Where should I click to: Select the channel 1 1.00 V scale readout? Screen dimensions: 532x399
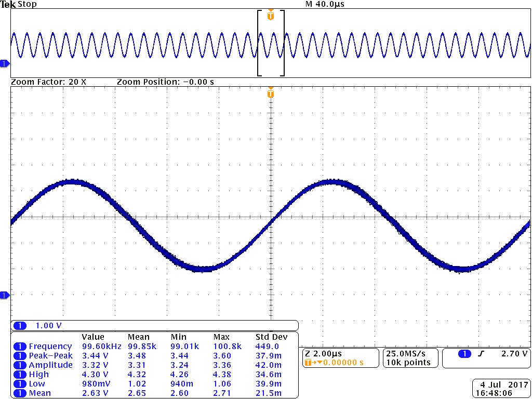pos(48,326)
